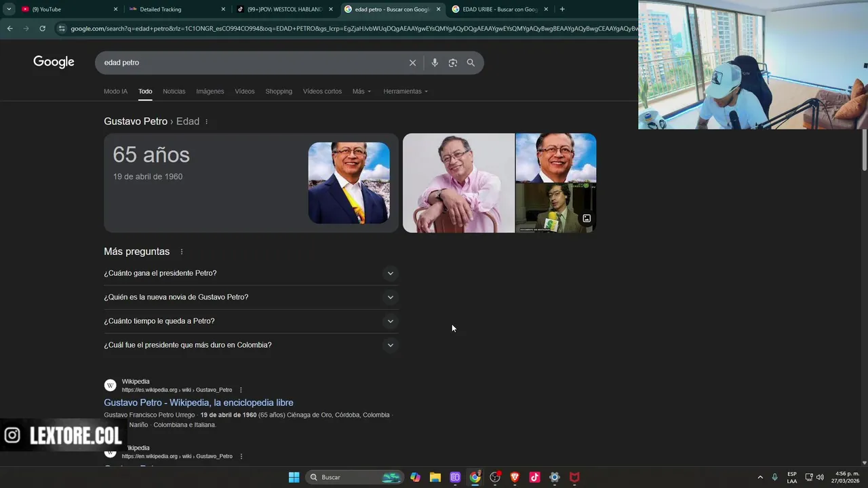Click the Gustavo Petro breadcrumb heading

coord(136,121)
